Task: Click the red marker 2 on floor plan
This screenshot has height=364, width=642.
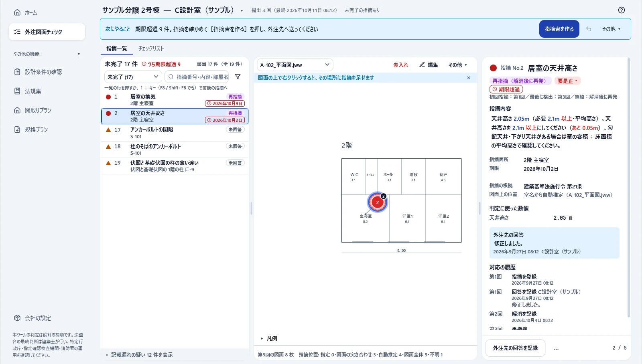Action: 377,202
